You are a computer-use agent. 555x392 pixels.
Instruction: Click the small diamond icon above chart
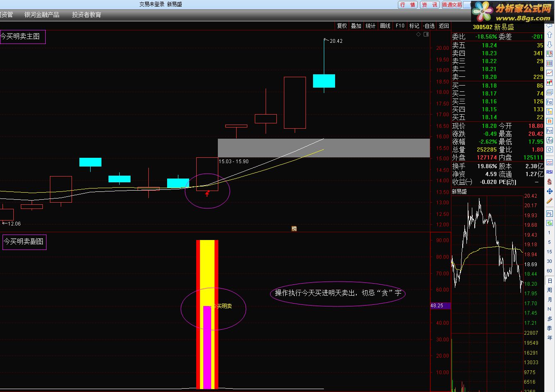(x=418, y=34)
